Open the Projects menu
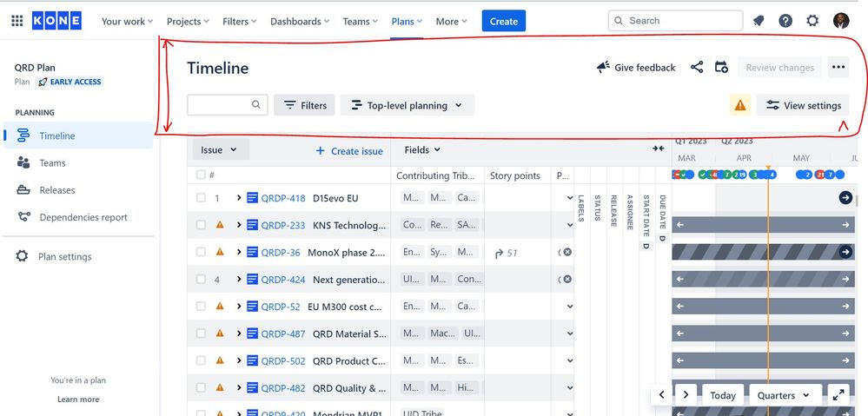This screenshot has width=868, height=416. tap(188, 21)
